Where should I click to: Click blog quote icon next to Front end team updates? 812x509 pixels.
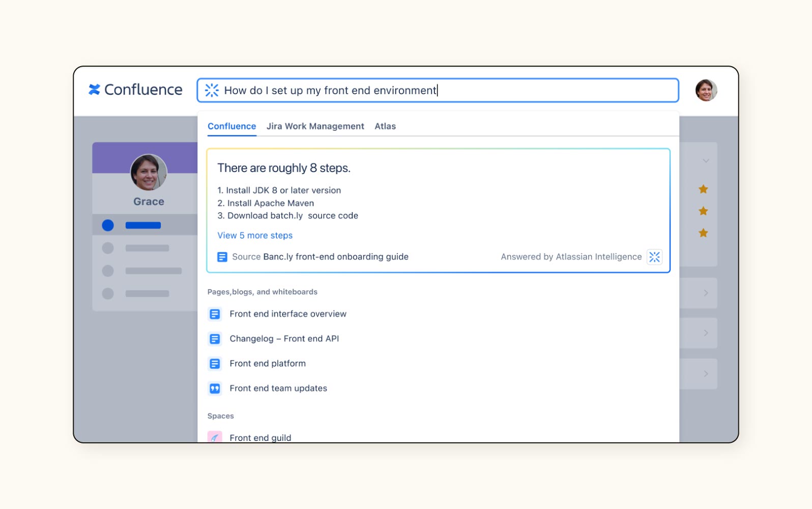(x=215, y=388)
